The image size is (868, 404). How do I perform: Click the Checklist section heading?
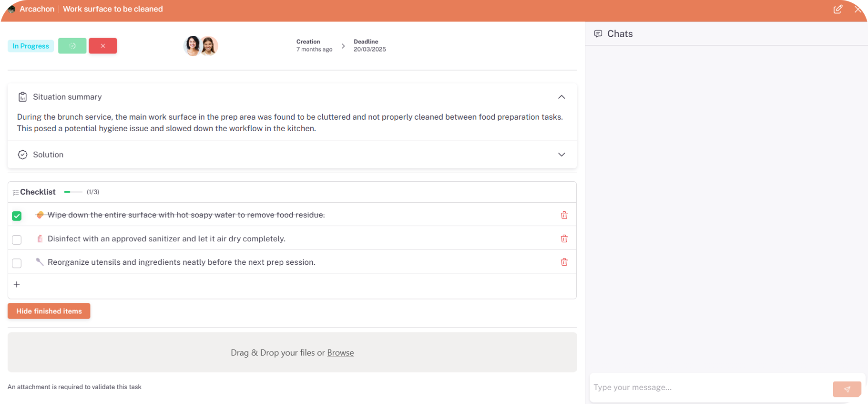pyautogui.click(x=38, y=192)
